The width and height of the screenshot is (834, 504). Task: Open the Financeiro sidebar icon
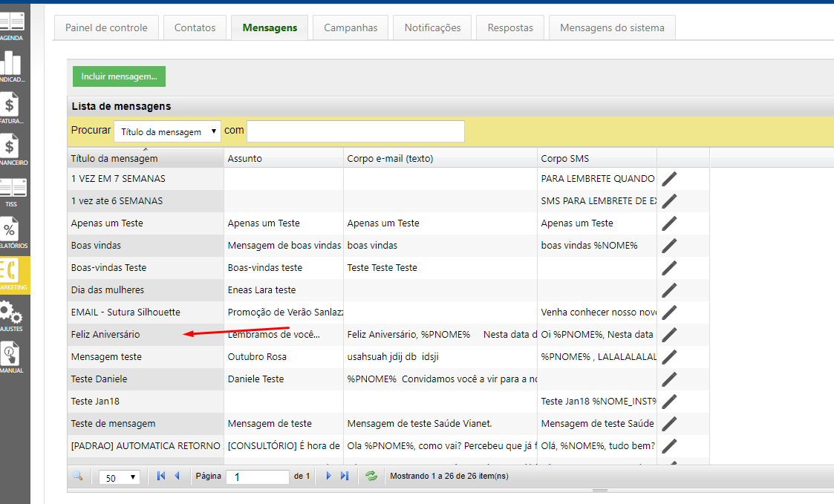pos(11,151)
